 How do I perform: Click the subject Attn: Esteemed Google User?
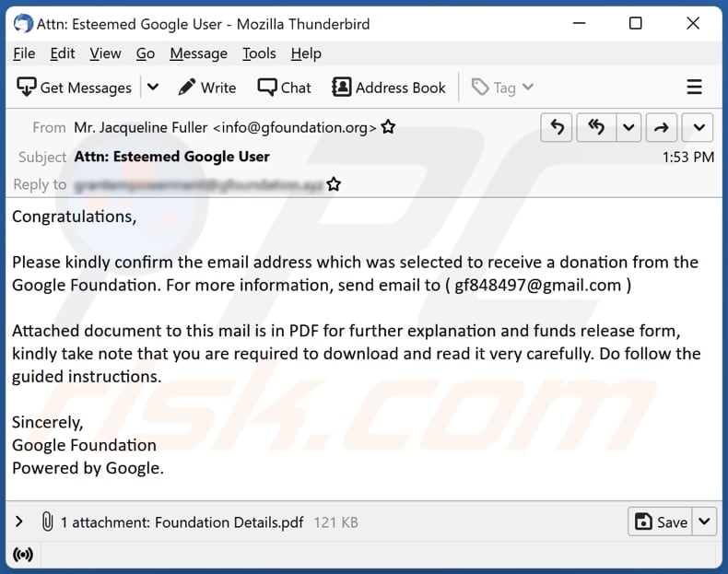[171, 157]
